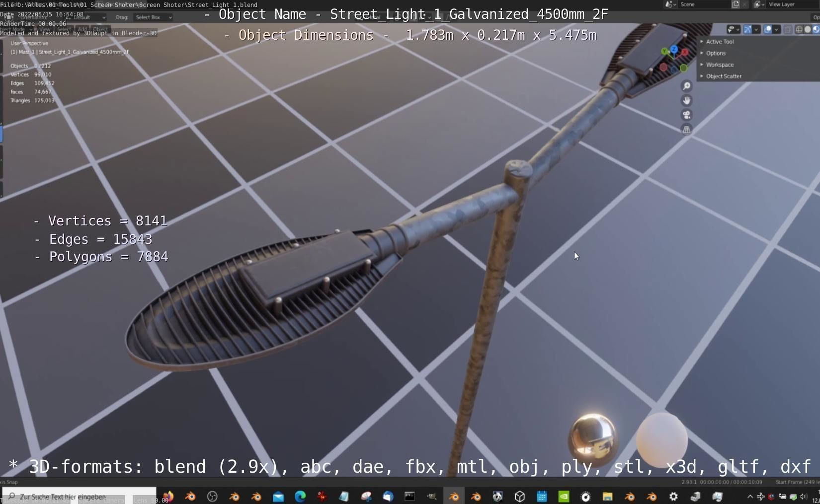This screenshot has width=820, height=504.
Task: Show hidden tray icons chevron
Action: point(750,496)
